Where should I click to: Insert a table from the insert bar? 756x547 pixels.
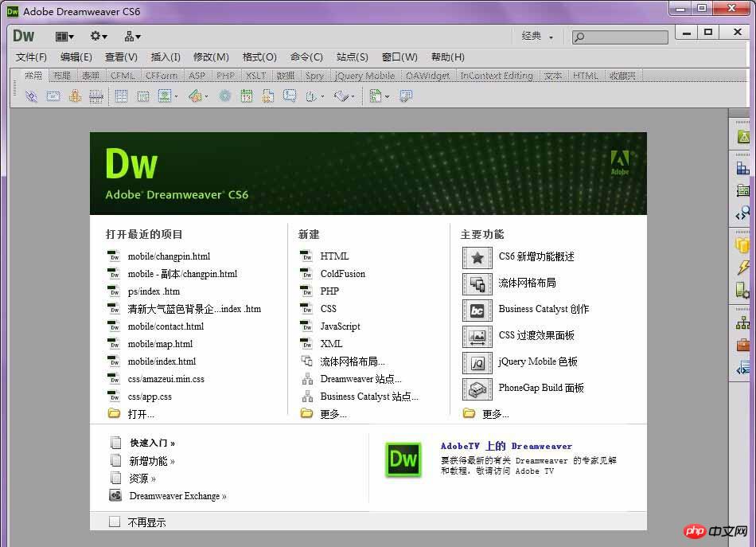121,96
